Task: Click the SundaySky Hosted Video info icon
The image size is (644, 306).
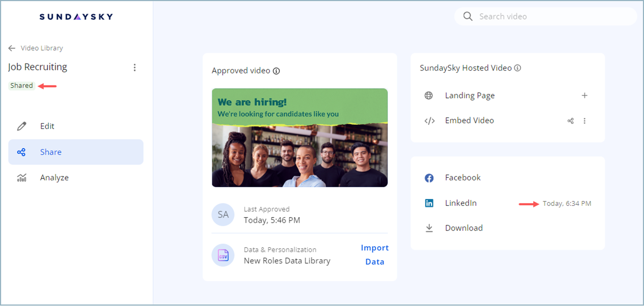Action: (517, 68)
